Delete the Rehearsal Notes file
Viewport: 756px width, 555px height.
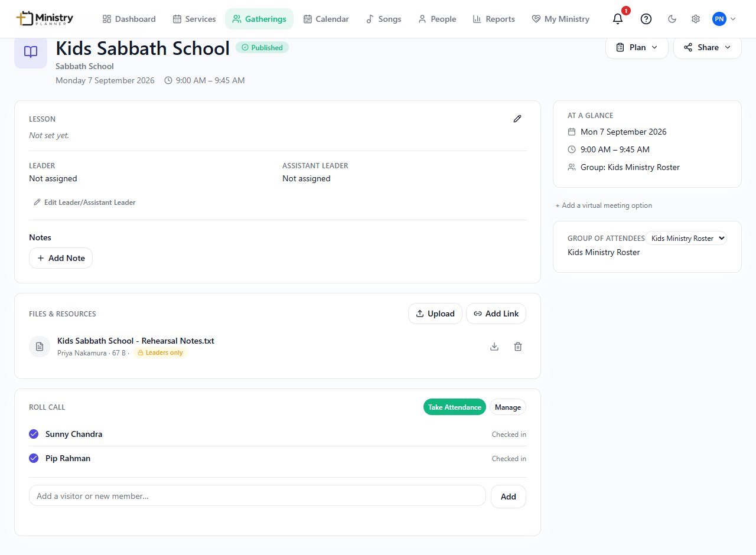518,347
